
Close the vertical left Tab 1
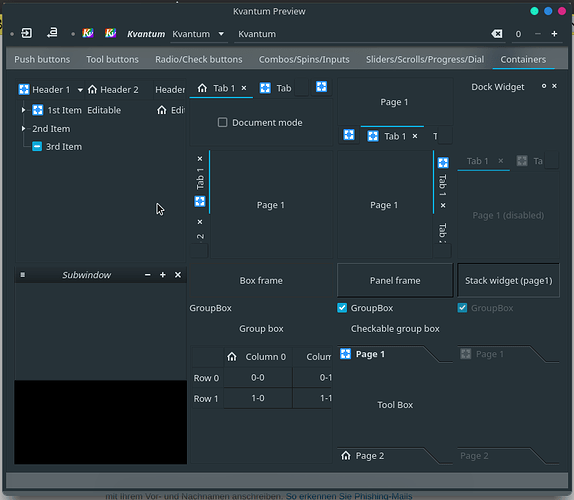point(200,159)
